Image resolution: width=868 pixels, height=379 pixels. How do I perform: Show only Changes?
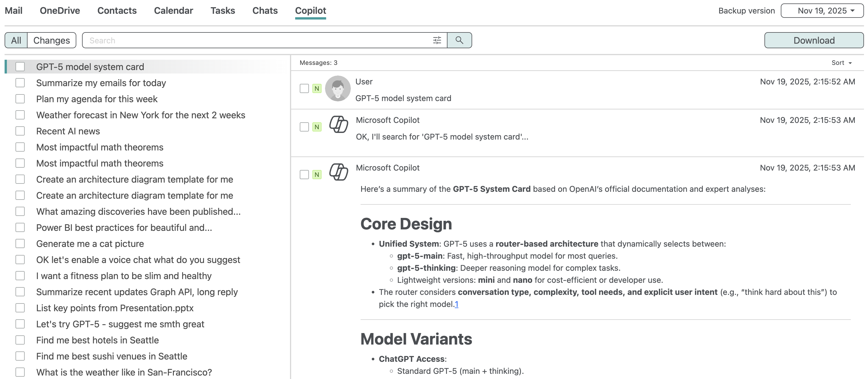[x=52, y=40]
